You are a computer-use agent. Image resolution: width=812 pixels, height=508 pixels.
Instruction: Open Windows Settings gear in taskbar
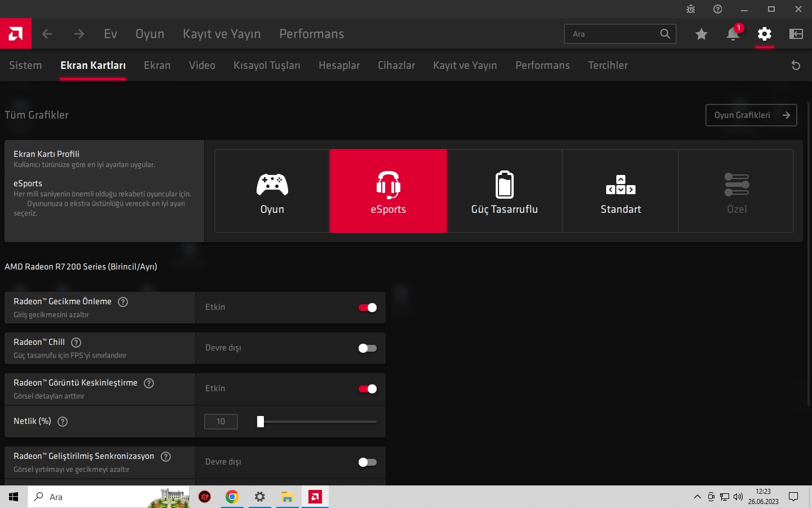tap(259, 497)
